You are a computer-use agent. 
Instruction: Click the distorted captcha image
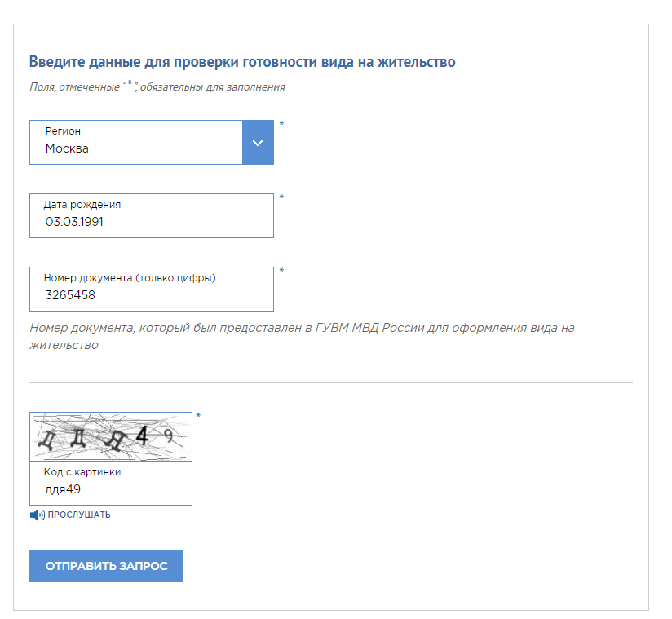pos(111,437)
